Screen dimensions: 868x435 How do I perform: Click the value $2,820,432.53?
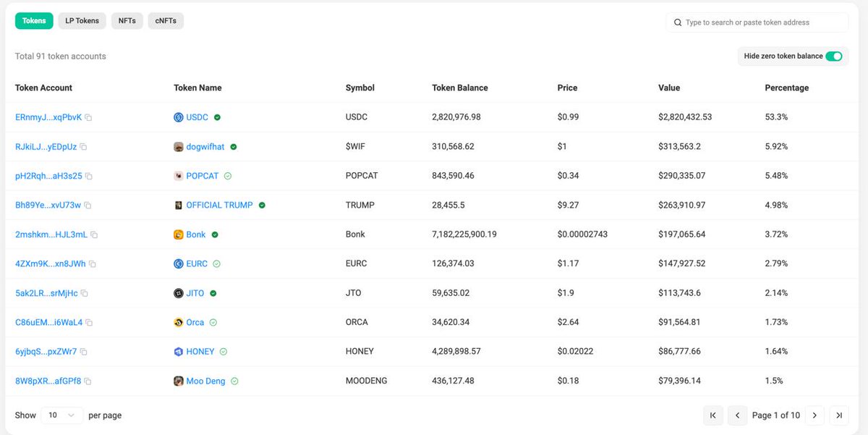point(685,117)
